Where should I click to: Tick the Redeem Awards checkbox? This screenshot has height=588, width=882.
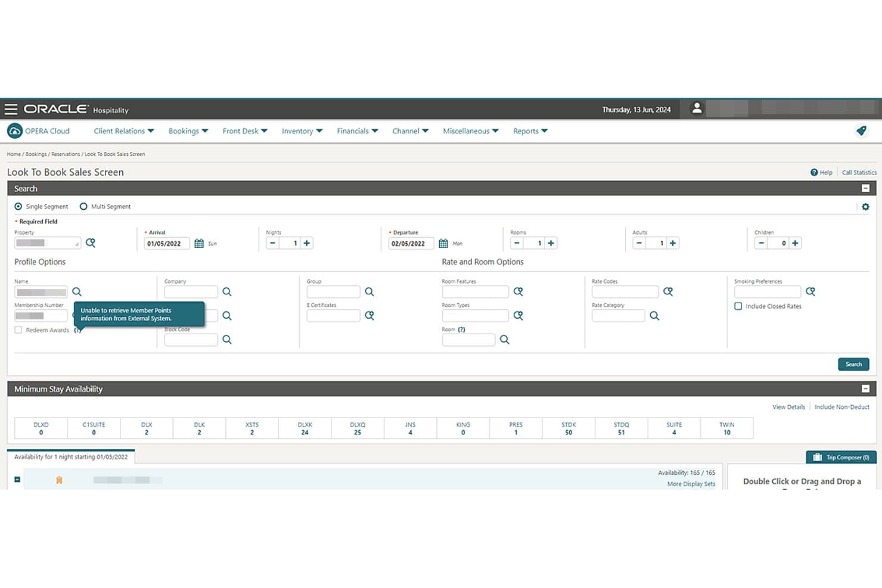tap(18, 330)
